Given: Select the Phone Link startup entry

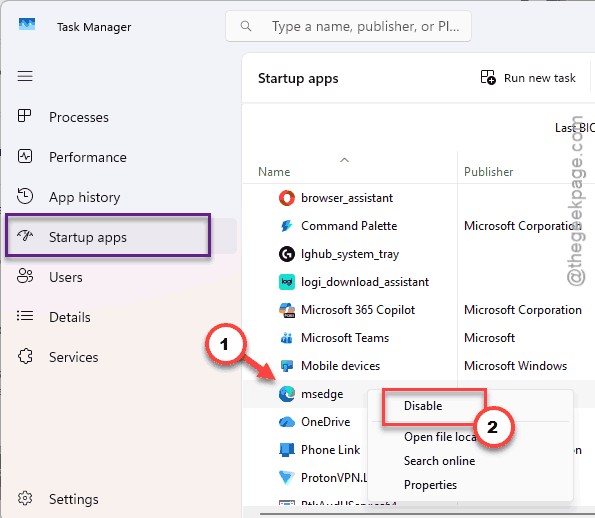Looking at the screenshot, I should [x=330, y=450].
